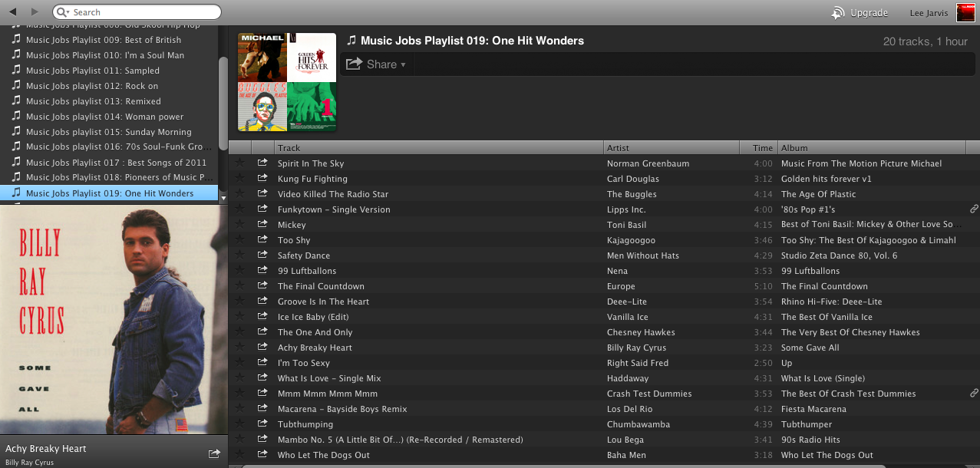
Task: Share icon for Funkytown
Action: [x=262, y=209]
